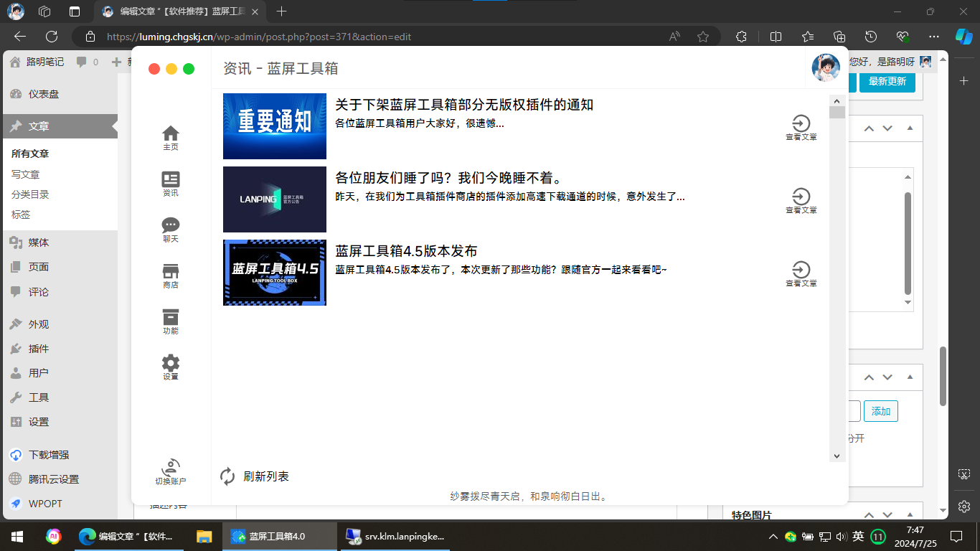The image size is (980, 551).
Task: Click the browser address bar URL
Action: point(259,37)
